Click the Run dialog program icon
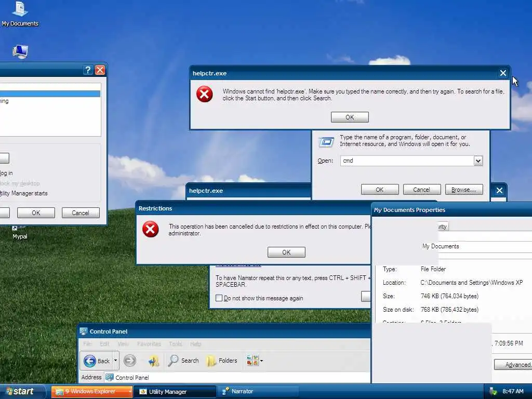Viewport: 532px width, 399px height. tap(326, 141)
